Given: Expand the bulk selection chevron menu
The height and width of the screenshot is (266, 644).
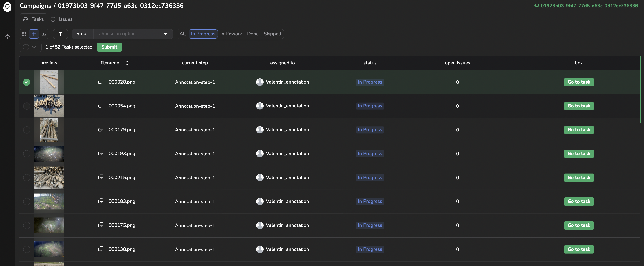Looking at the screenshot, I should click(34, 47).
